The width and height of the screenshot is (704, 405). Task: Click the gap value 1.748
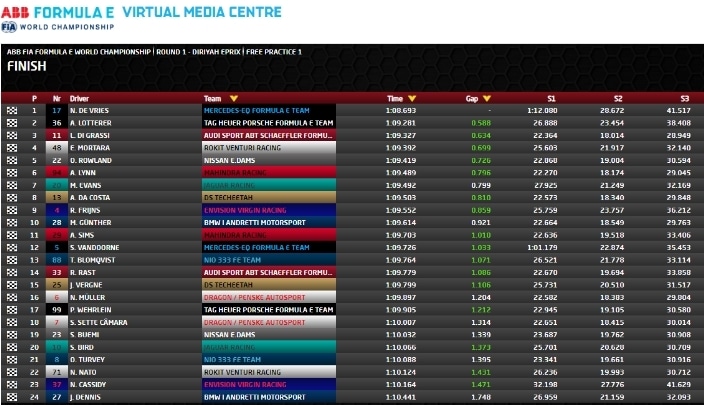click(481, 397)
